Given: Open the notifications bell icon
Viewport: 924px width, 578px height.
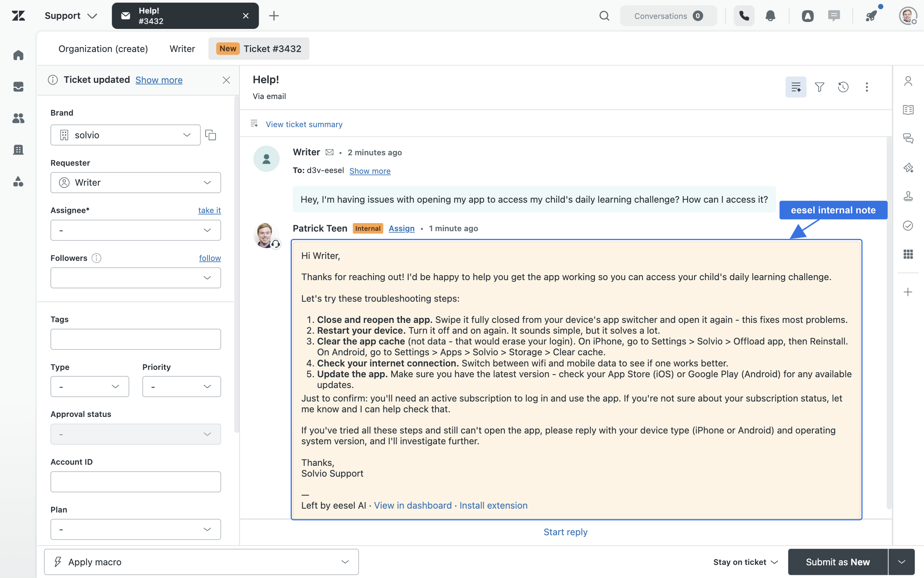Looking at the screenshot, I should point(770,16).
